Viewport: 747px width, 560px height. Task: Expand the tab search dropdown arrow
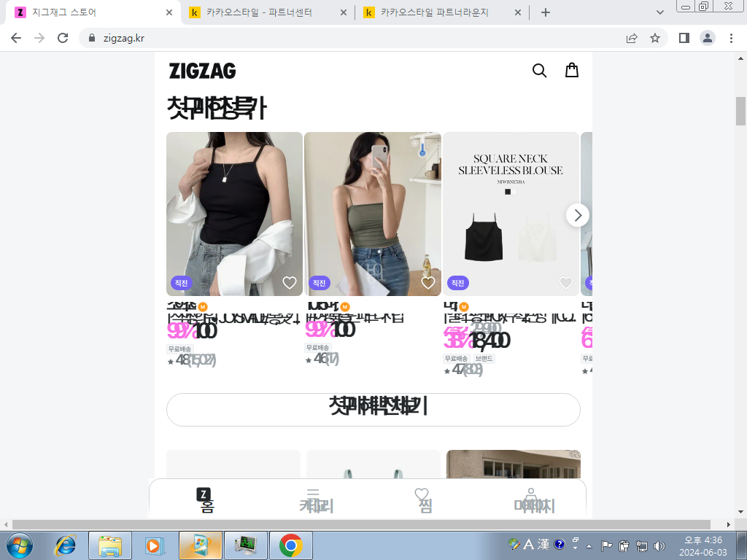click(659, 12)
